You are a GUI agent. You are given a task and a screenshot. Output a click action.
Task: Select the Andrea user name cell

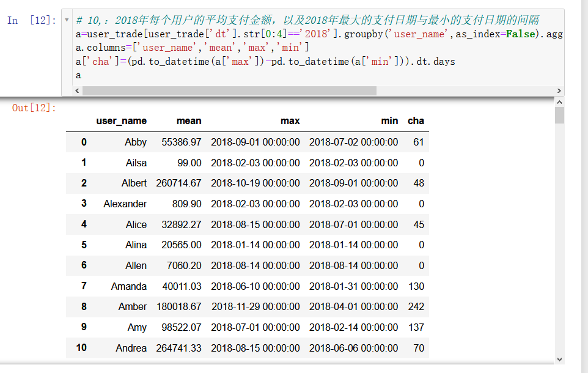click(x=131, y=348)
